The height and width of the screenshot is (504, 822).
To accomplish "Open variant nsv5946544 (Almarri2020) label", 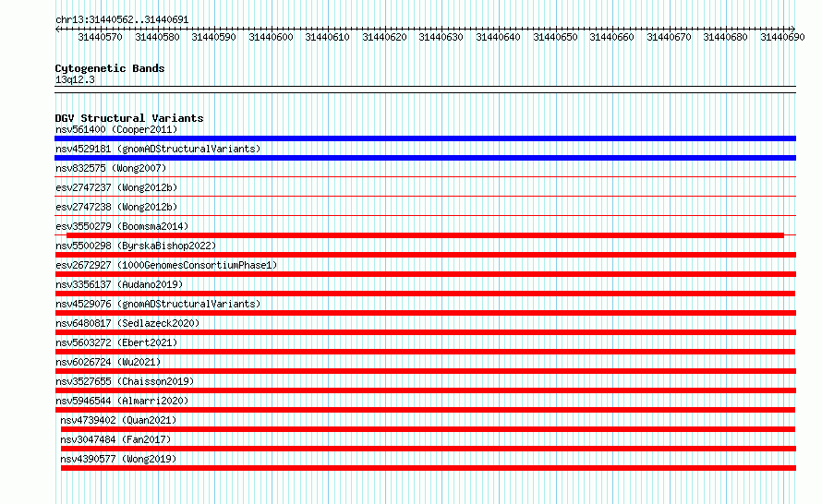I will [122, 401].
